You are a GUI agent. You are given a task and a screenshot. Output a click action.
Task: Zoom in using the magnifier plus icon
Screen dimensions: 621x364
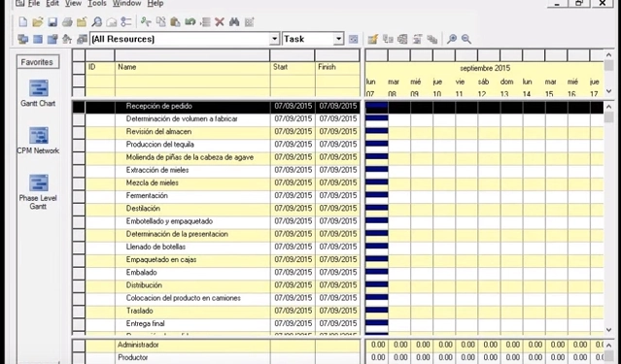coord(452,39)
